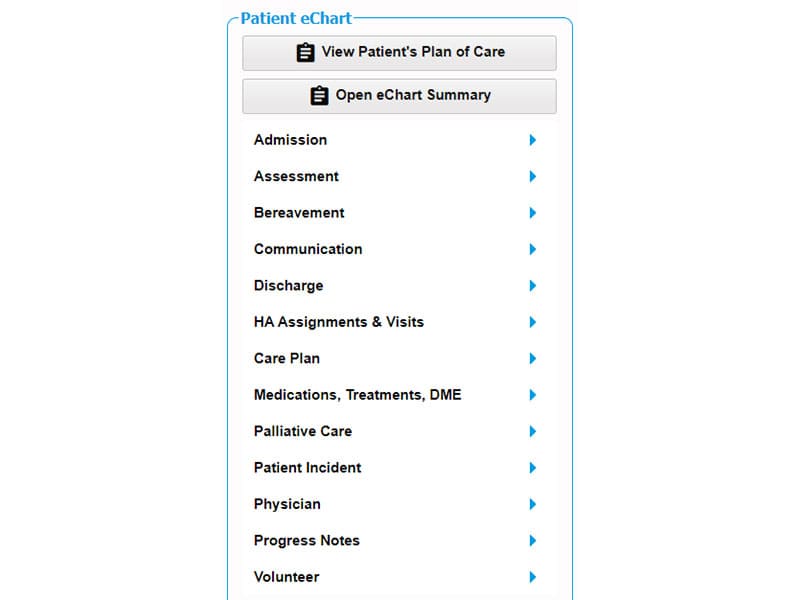Image resolution: width=800 pixels, height=600 pixels.
Task: Select the Discharge menu label
Action: click(x=288, y=286)
